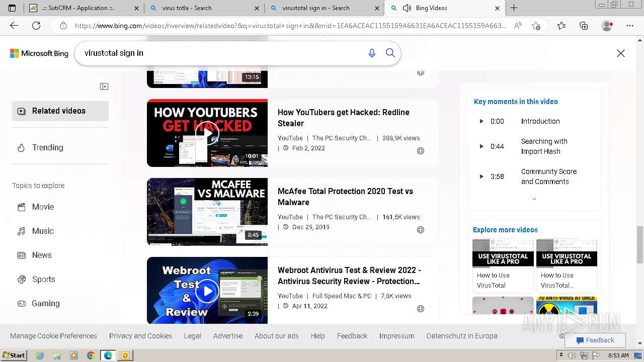The height and width of the screenshot is (362, 644).
Task: Click the blue Feedback button
Action: click(x=595, y=340)
